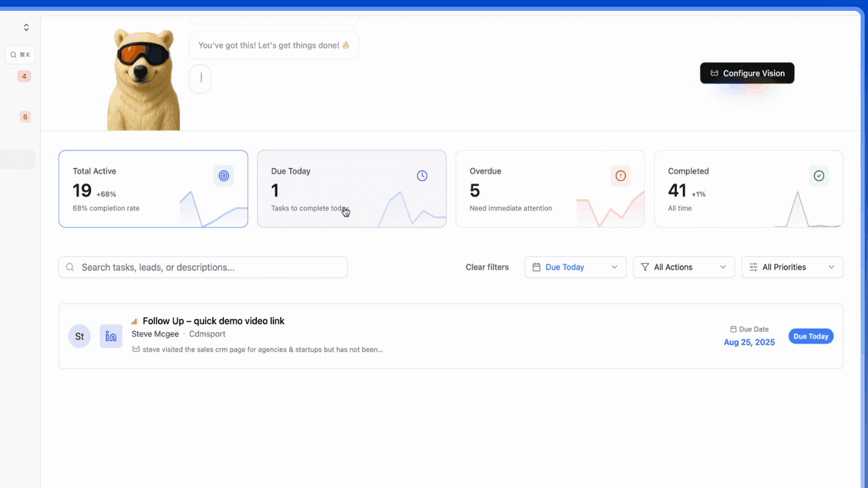The width and height of the screenshot is (868, 488).
Task: Click the checkmark icon on Completed card
Action: tap(818, 176)
